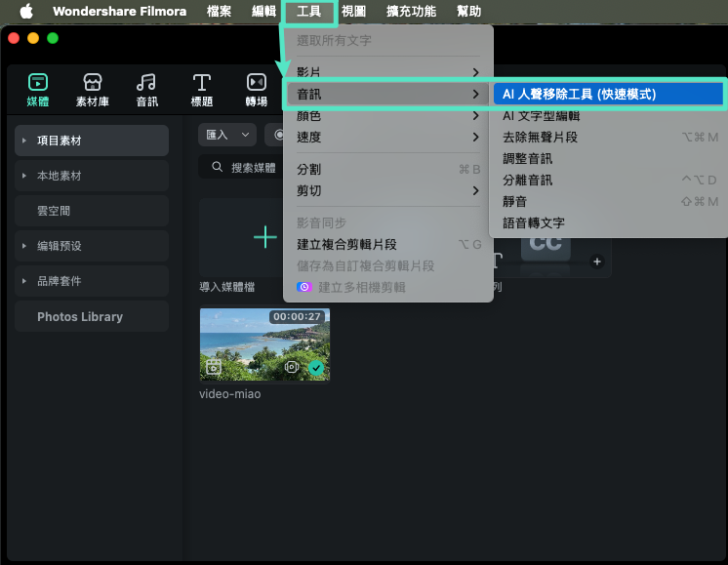Image resolution: width=728 pixels, height=565 pixels.
Task: Click the record button next to 匯入
Action: 278,135
